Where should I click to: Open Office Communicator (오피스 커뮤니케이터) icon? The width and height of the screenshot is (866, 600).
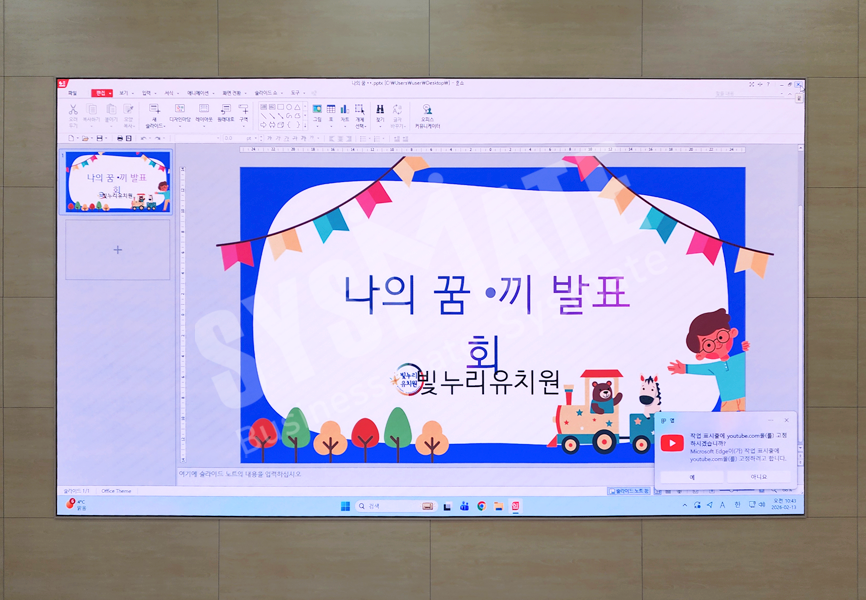click(x=427, y=112)
